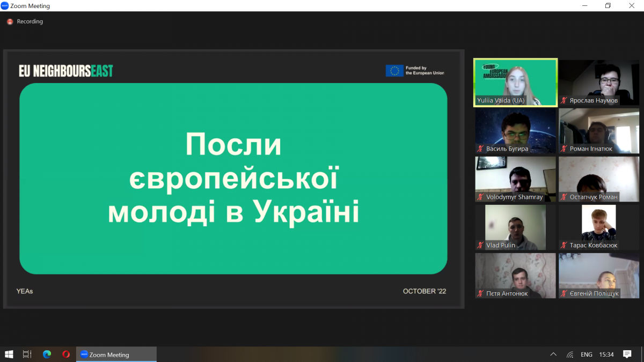Open the Windows notification center icon
Image resolution: width=644 pixels, height=362 pixels.
[627, 354]
